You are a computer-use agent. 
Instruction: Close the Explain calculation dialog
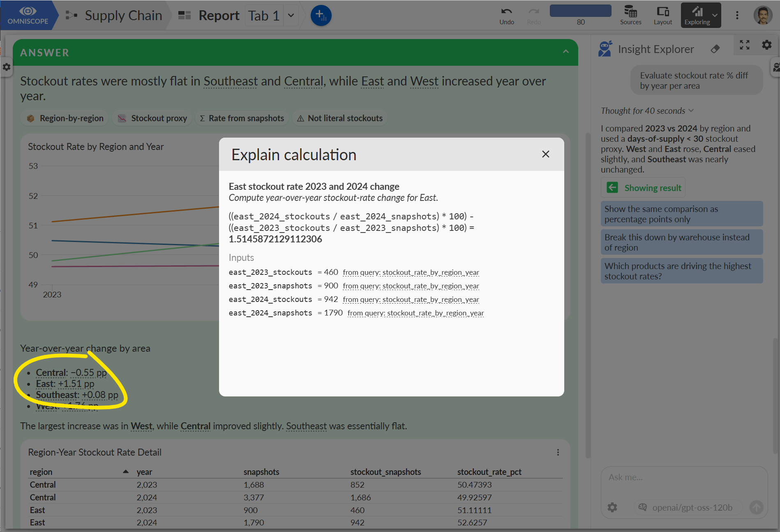click(546, 154)
